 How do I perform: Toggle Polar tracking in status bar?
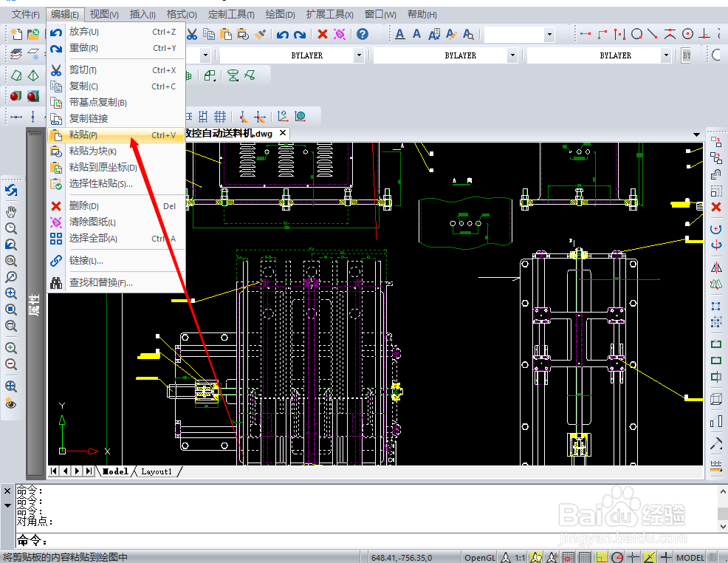point(617,557)
